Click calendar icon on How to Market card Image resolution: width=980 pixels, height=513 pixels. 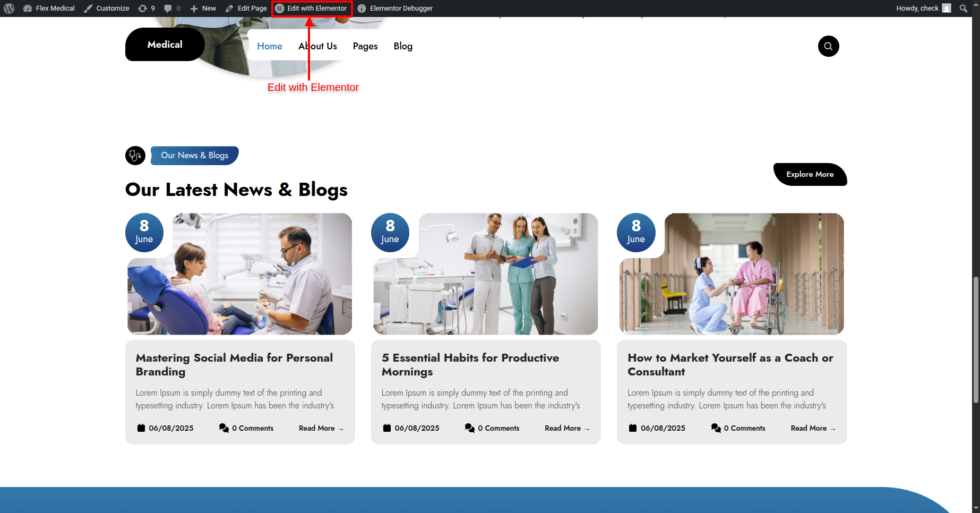pyautogui.click(x=633, y=428)
